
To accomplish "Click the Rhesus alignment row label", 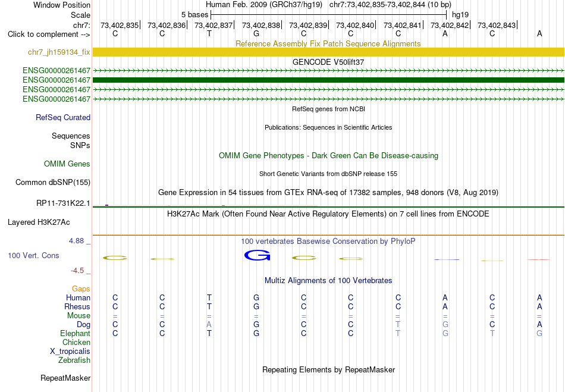I will coord(77,306).
